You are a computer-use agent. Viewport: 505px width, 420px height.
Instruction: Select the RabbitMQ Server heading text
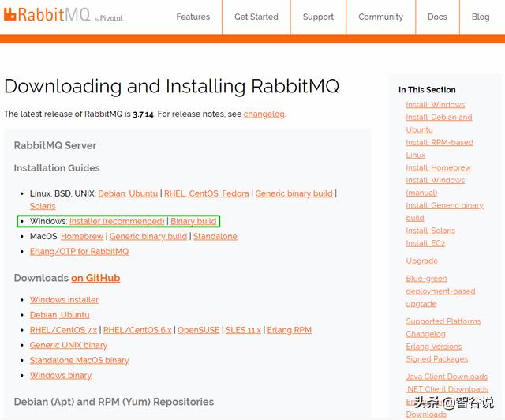55,146
